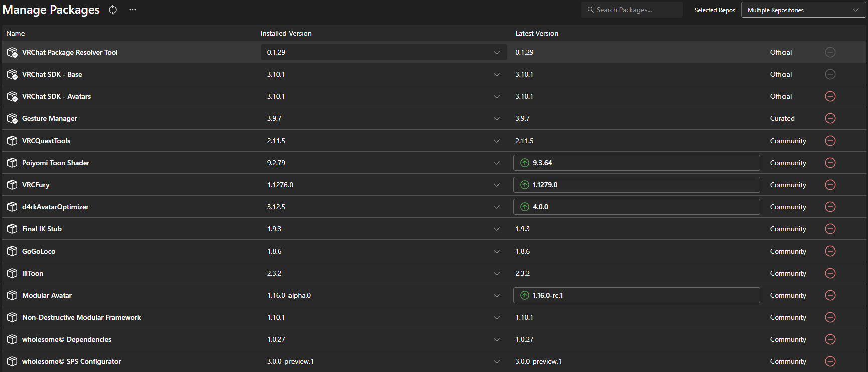Open the more options ellipsis menu
Image resolution: width=868 pixels, height=372 pixels.
(x=132, y=10)
